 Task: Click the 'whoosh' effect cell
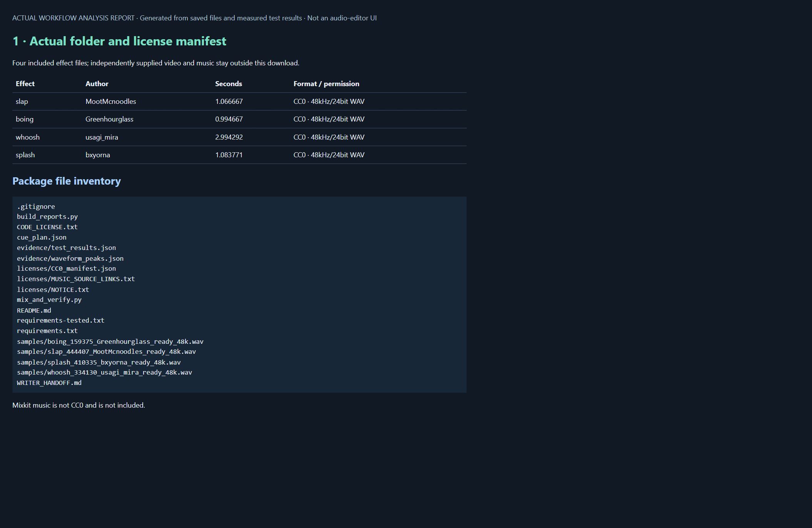[x=28, y=137]
